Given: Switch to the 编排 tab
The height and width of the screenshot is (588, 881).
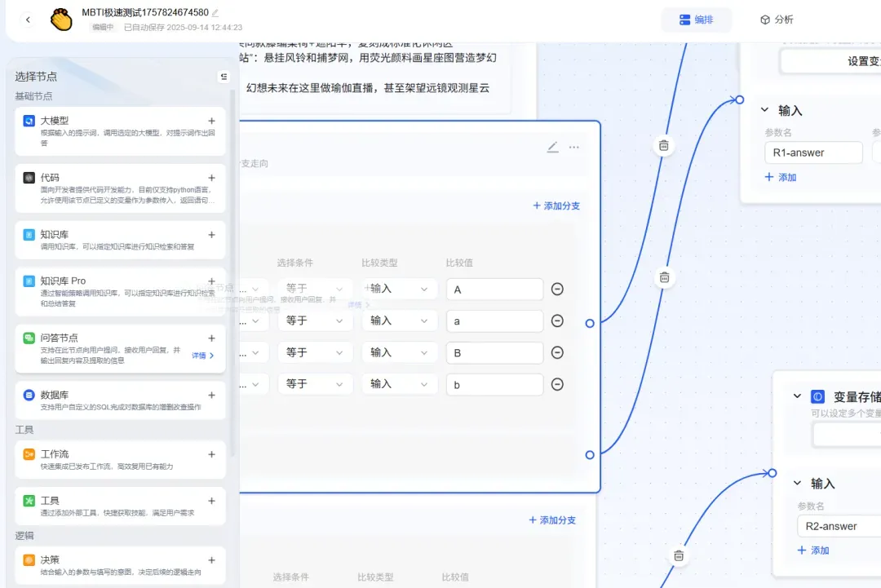Looking at the screenshot, I should (x=696, y=20).
